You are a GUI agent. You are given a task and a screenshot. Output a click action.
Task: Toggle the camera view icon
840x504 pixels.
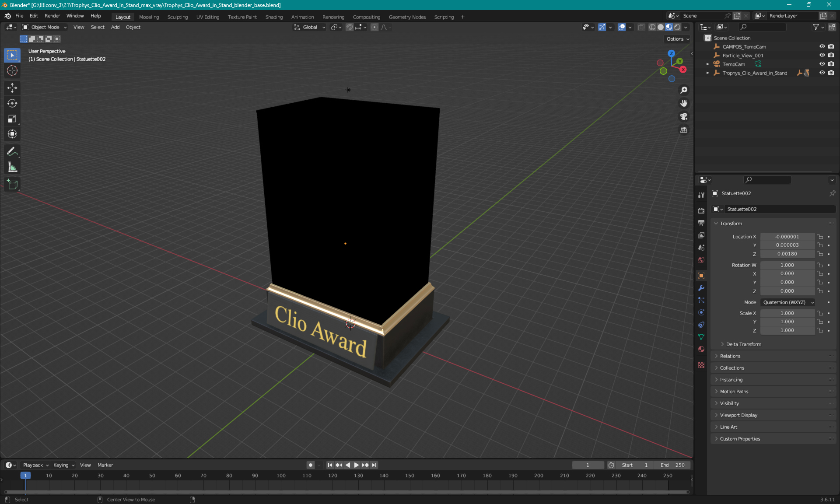[x=684, y=116]
